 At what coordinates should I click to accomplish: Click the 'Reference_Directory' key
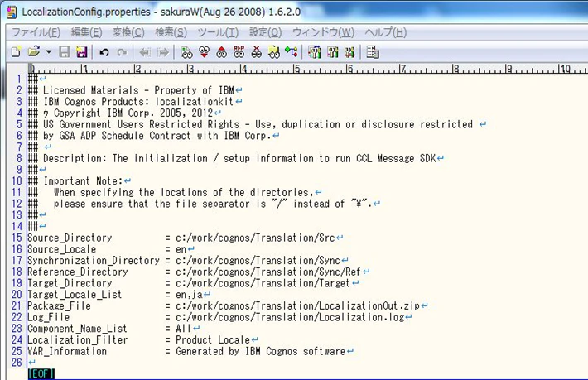pyautogui.click(x=78, y=272)
